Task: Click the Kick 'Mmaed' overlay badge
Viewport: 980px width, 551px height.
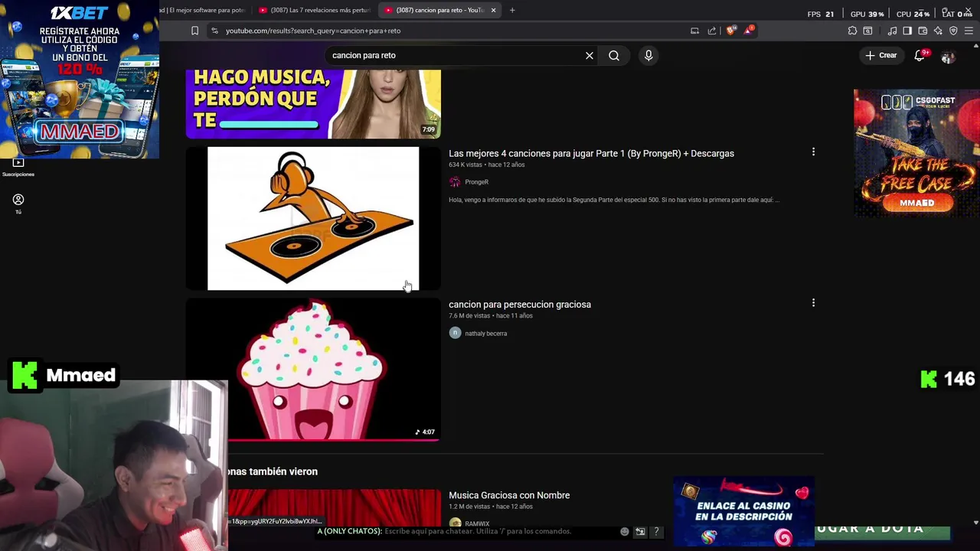Action: pos(65,376)
